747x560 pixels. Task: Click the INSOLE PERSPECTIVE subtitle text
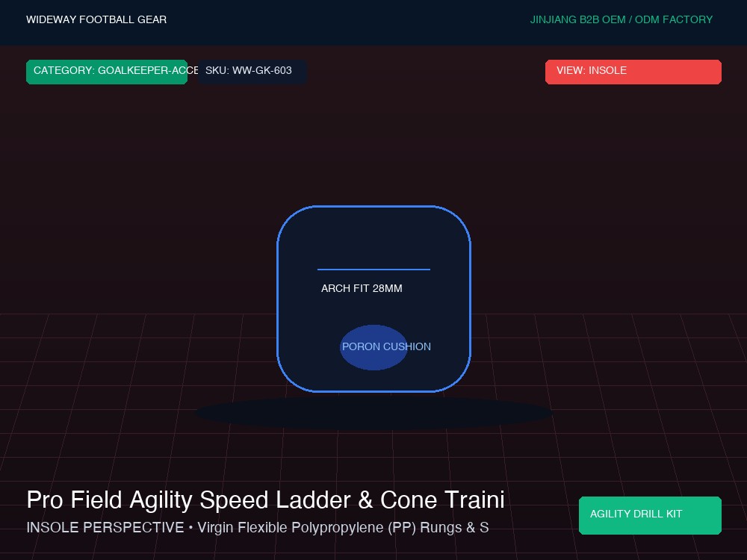(x=257, y=528)
